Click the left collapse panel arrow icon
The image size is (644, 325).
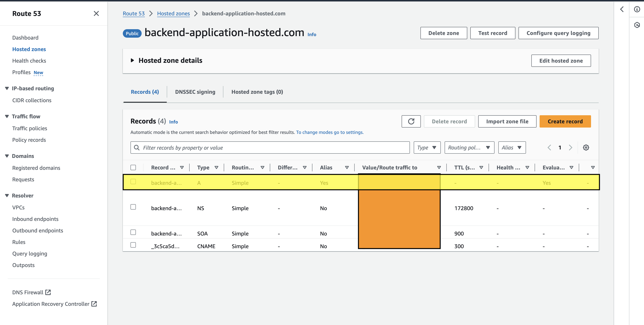(x=622, y=9)
